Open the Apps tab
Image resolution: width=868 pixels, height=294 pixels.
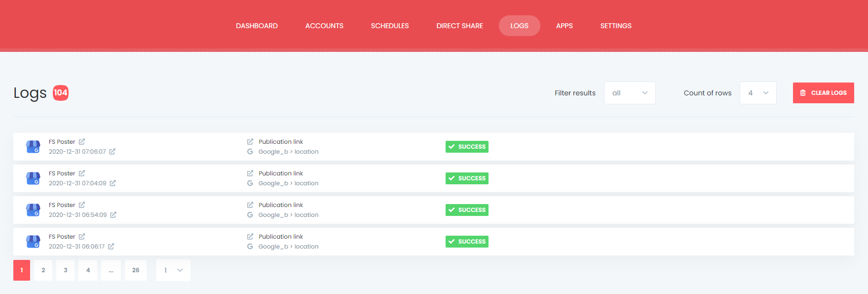click(x=564, y=26)
